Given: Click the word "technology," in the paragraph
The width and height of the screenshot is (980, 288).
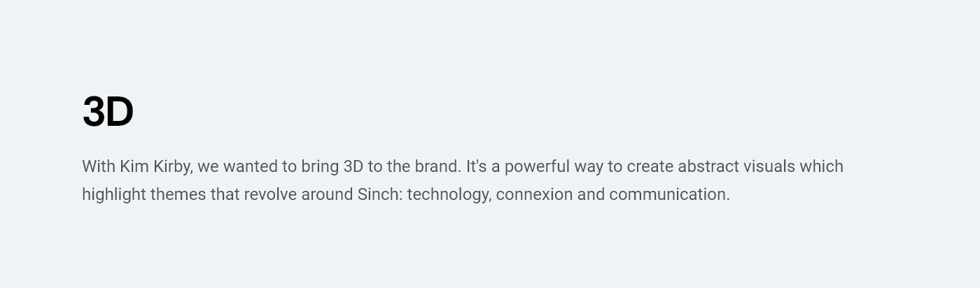Looking at the screenshot, I should click(449, 195).
